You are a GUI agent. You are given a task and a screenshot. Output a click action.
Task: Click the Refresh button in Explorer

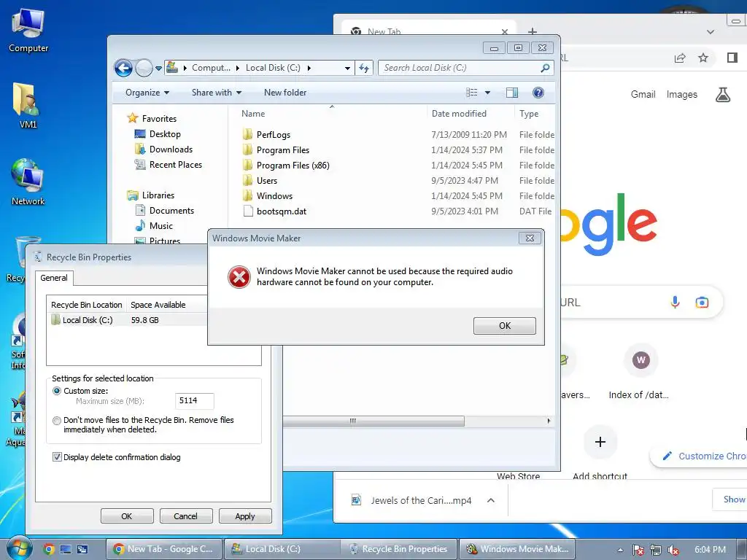pyautogui.click(x=365, y=68)
